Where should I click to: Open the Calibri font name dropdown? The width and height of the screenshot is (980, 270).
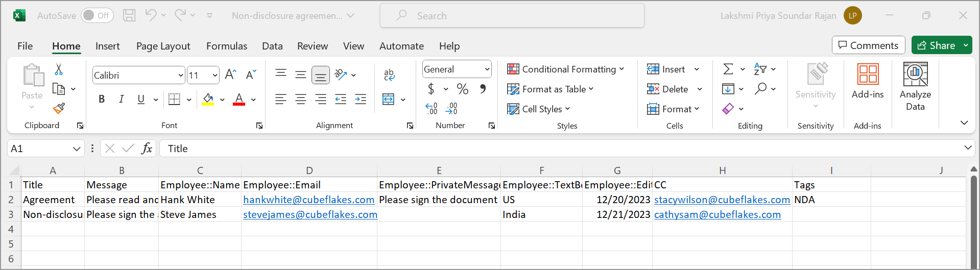(x=181, y=76)
